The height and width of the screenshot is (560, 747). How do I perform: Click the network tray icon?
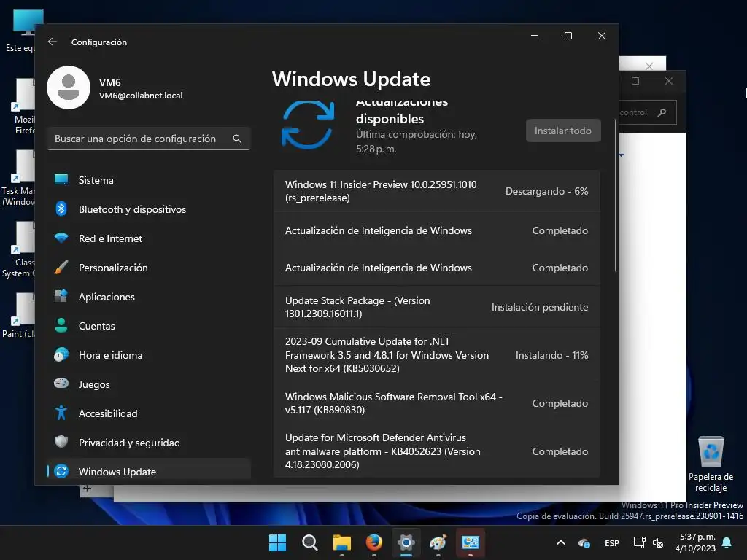click(639, 542)
